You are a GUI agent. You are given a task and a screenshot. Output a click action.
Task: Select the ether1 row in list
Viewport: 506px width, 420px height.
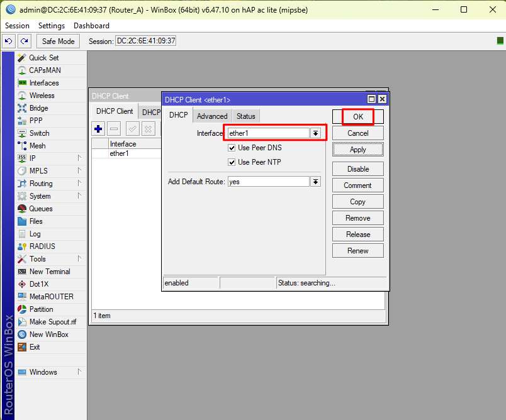click(x=118, y=153)
